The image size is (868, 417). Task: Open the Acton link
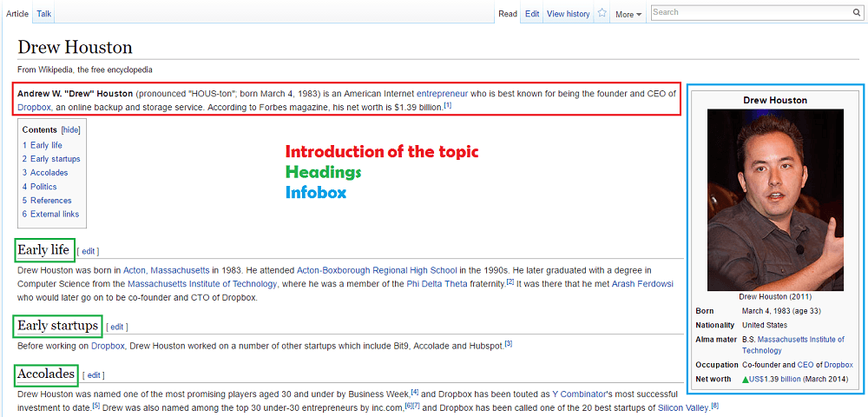(x=134, y=270)
